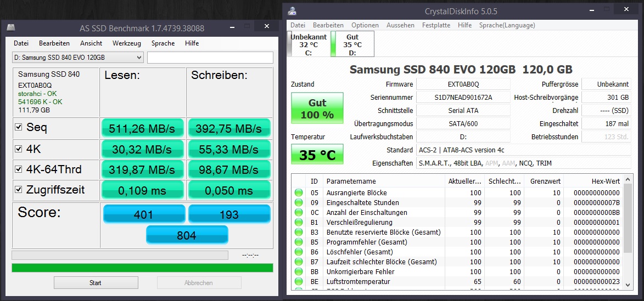The width and height of the screenshot is (644, 301).
Task: Click the empty text field beside the drive dropdown
Action: [x=210, y=58]
